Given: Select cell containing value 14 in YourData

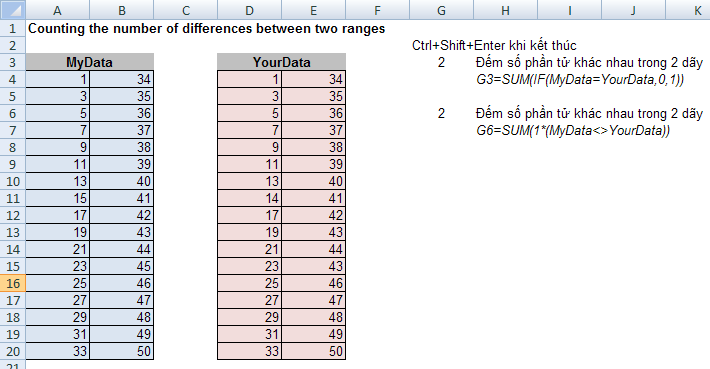Looking at the screenshot, I should point(249,198).
